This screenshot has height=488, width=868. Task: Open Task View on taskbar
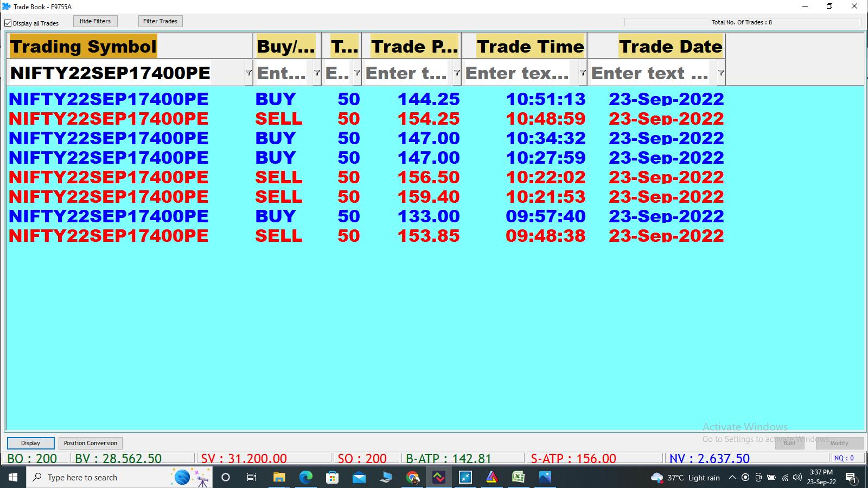pos(252,477)
